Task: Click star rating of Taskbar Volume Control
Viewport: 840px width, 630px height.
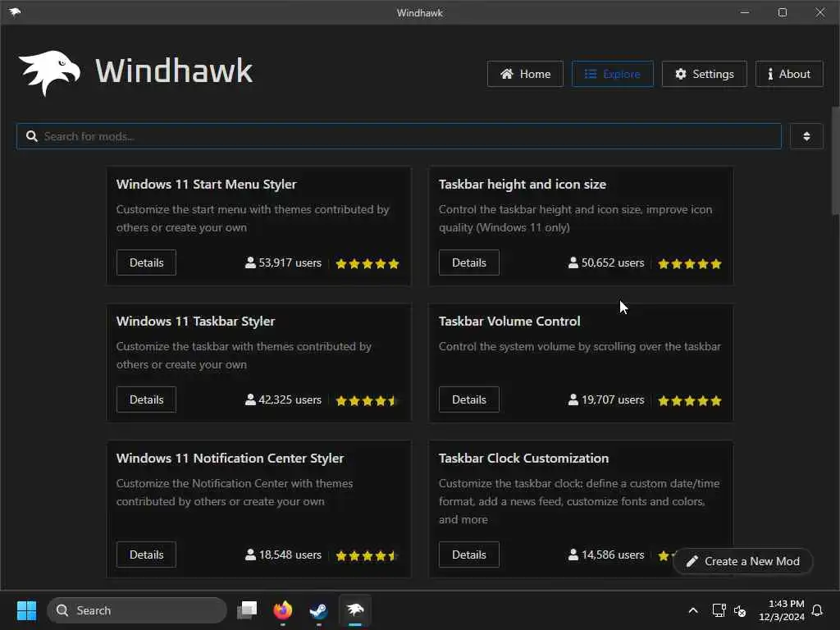Action: (690, 400)
